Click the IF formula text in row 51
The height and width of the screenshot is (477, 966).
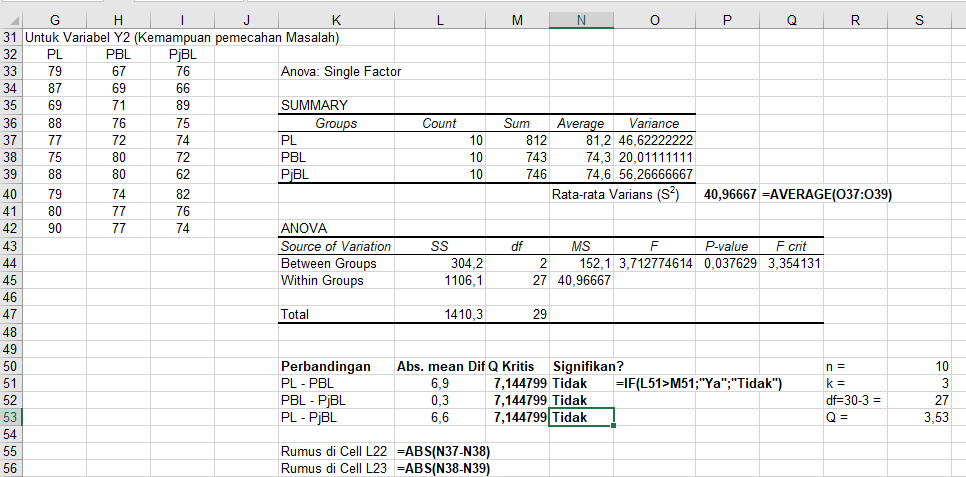[x=699, y=383]
